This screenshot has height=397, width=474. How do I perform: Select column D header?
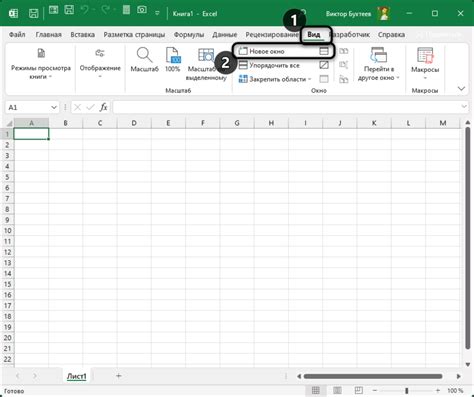(x=134, y=123)
